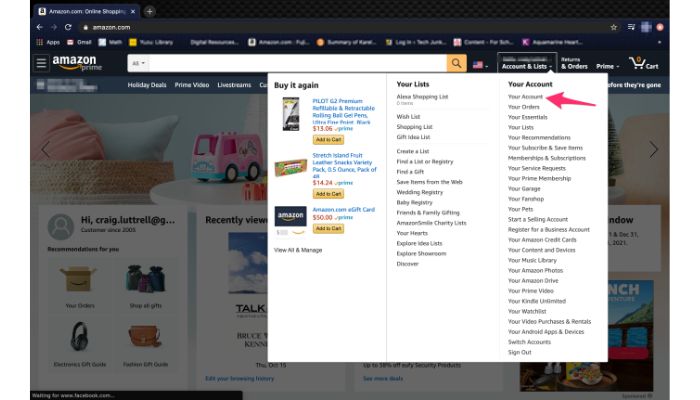The image size is (700, 400).
Task: Open Your Garage
Action: click(x=524, y=188)
